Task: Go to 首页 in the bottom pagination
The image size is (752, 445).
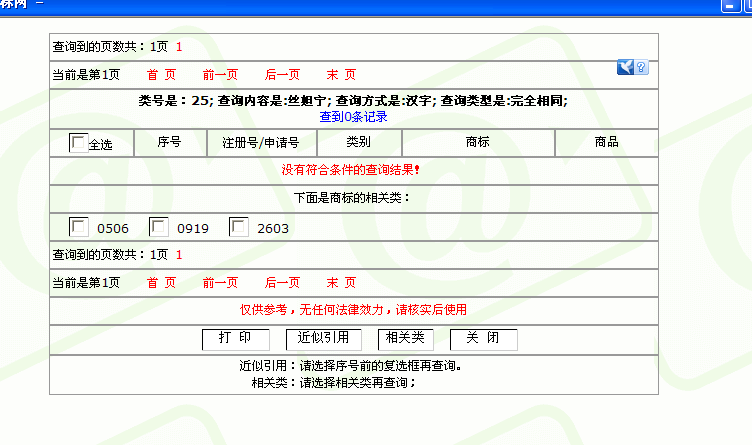Action: coord(162,283)
